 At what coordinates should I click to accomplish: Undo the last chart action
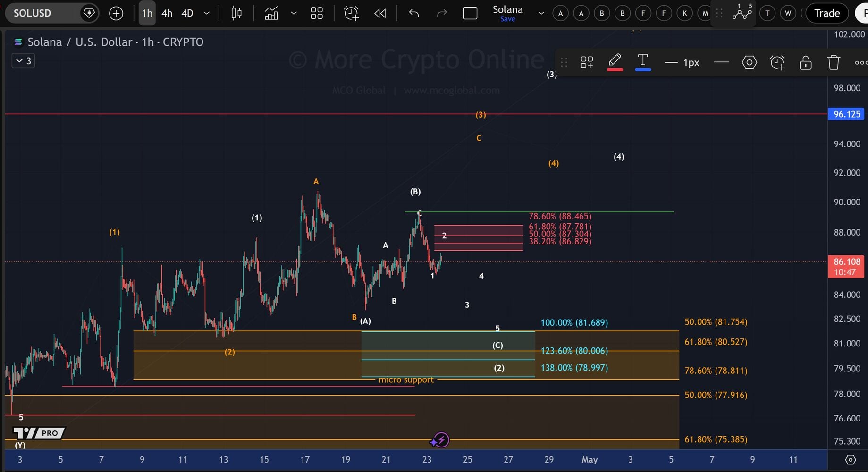click(x=414, y=13)
